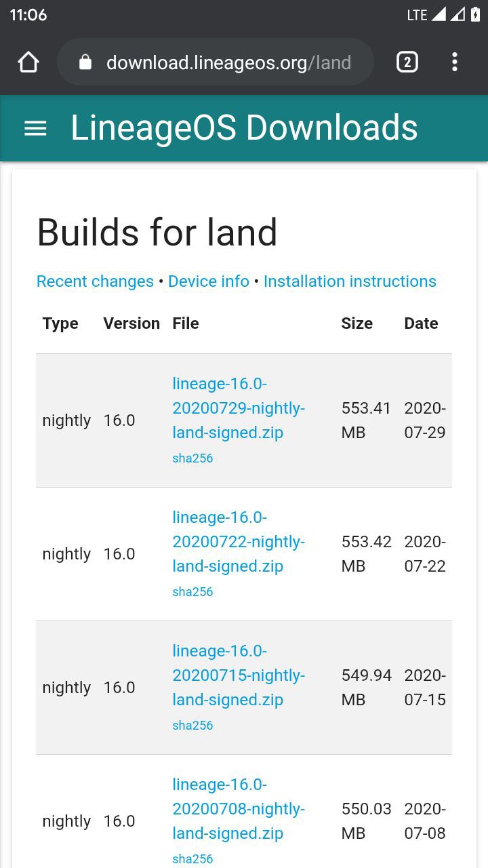The width and height of the screenshot is (488, 868).
Task: Tap the LTE signal indicator
Action: (417, 14)
